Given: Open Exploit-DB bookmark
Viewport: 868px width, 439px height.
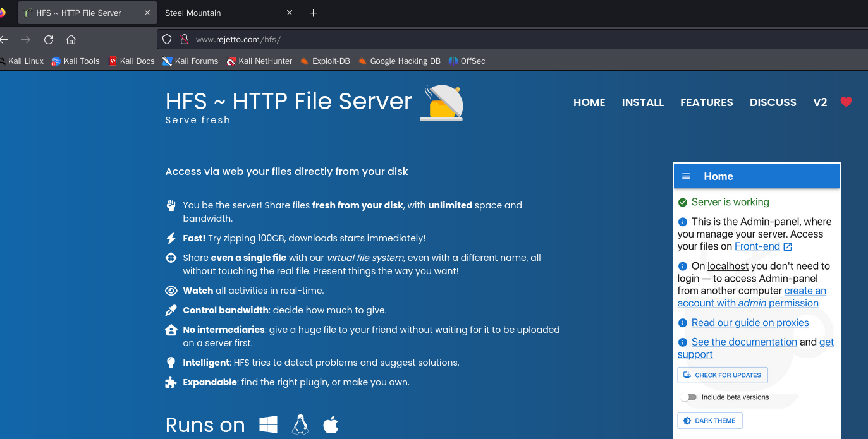Looking at the screenshot, I should (324, 61).
